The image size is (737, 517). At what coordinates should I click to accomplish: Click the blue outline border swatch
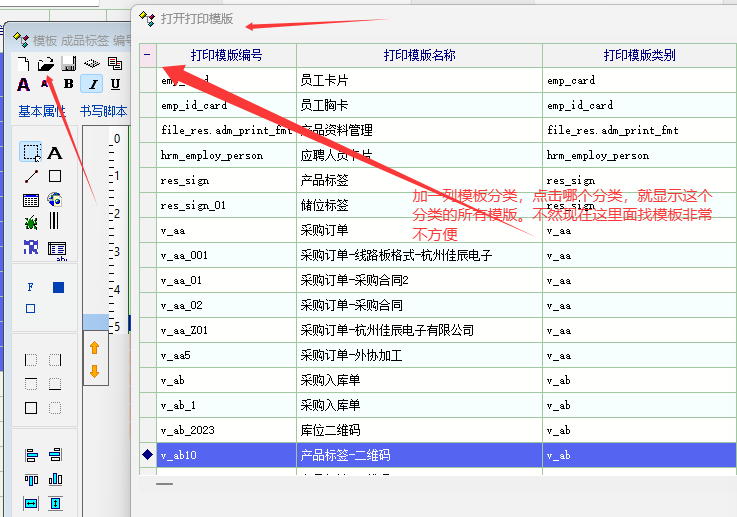pos(31,308)
